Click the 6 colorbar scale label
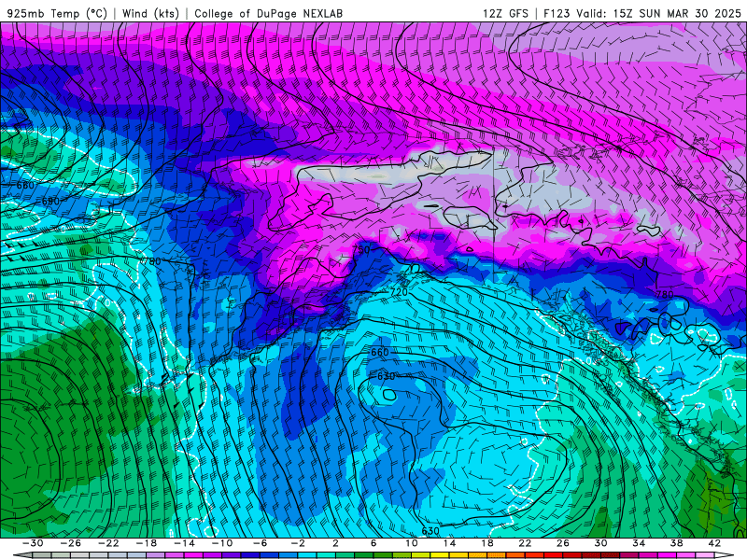This screenshot has width=747, height=560. click(373, 543)
